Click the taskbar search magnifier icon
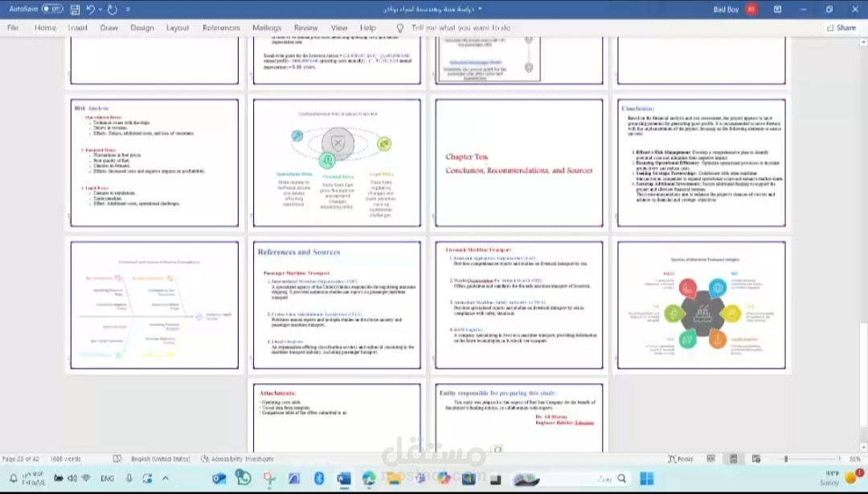The height and width of the screenshot is (494, 868). coord(621,479)
